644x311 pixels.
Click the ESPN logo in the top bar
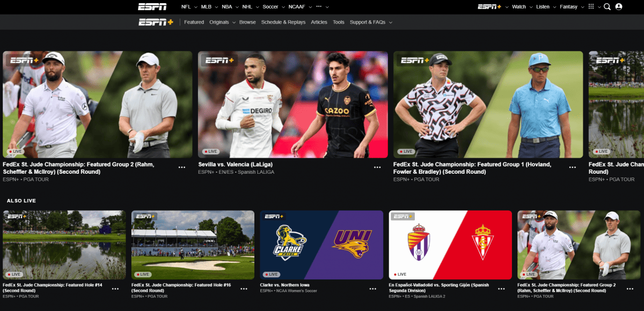click(x=152, y=6)
